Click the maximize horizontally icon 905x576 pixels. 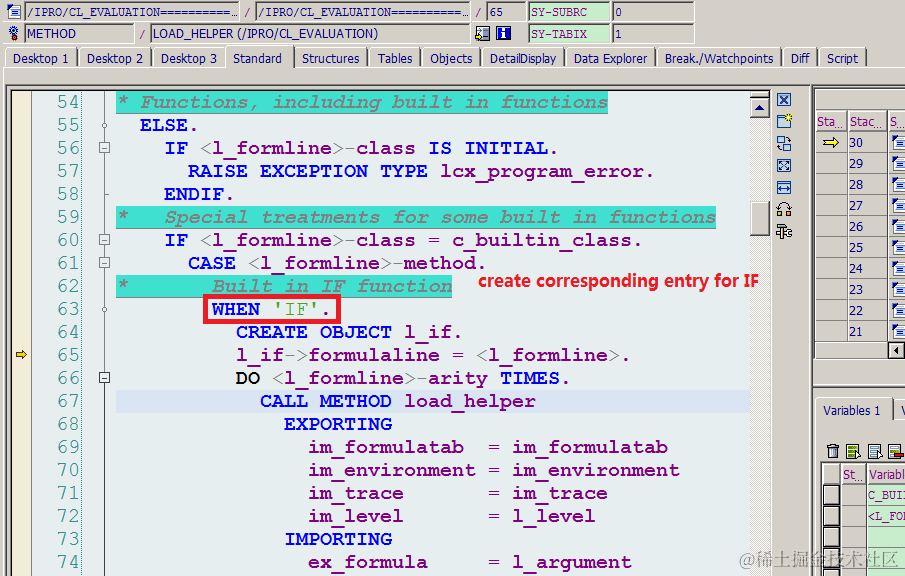pyautogui.click(x=784, y=188)
